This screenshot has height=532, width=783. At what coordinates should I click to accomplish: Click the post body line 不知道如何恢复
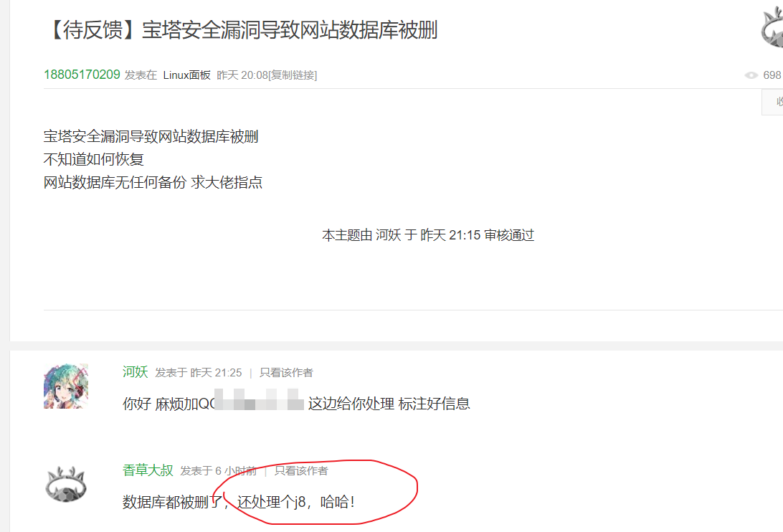(94, 159)
